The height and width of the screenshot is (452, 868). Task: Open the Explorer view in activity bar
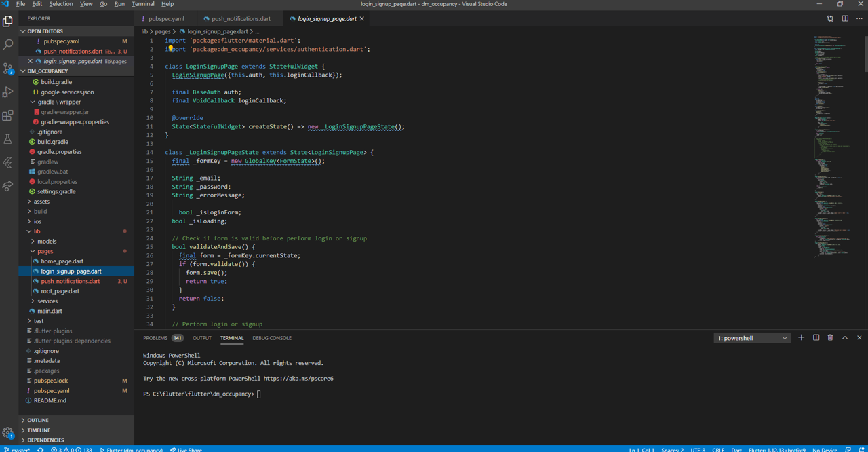click(x=8, y=21)
